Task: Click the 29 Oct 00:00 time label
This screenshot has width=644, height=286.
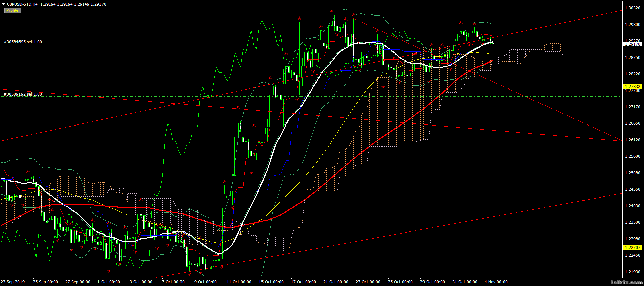Action: (433, 282)
